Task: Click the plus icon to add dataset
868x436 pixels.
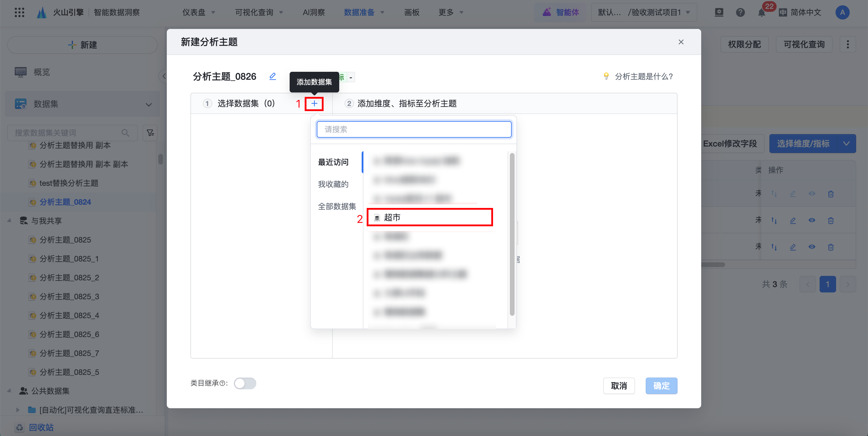Action: (314, 103)
